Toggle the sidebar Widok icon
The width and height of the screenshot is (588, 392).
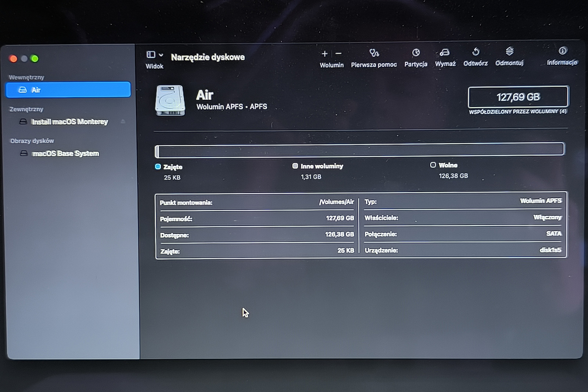coord(151,55)
